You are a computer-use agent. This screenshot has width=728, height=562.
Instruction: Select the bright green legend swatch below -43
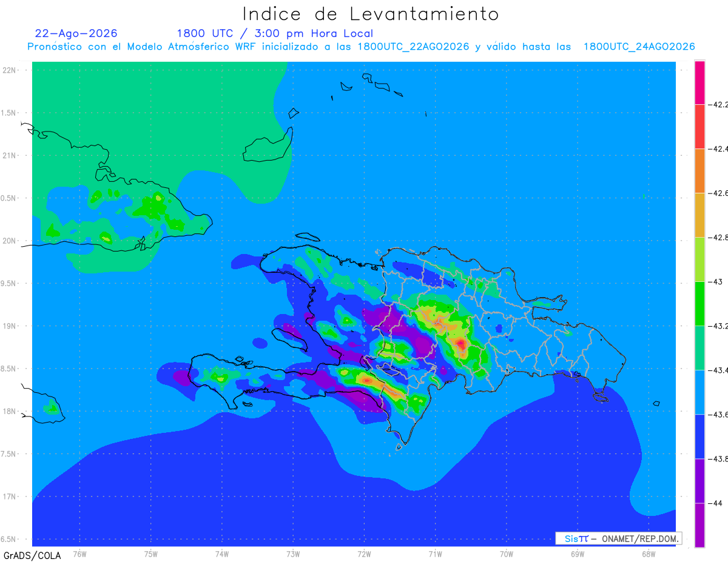click(x=699, y=304)
